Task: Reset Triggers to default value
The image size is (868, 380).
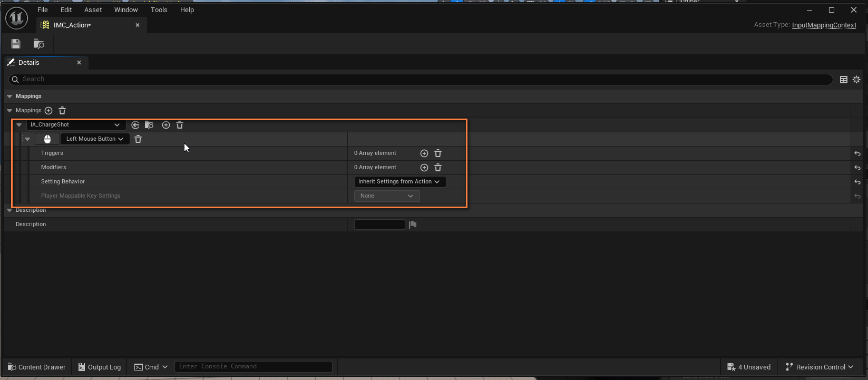Action: click(x=857, y=153)
